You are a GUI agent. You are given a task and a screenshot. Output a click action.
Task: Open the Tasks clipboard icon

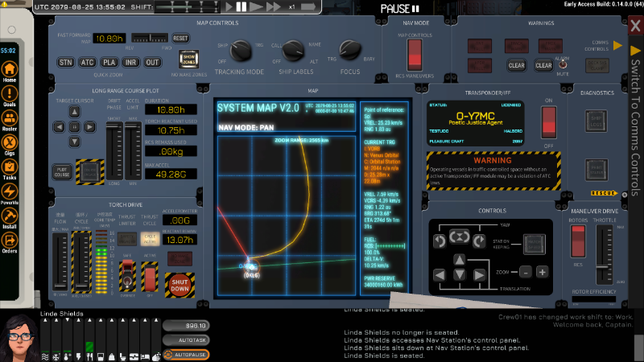tap(10, 167)
